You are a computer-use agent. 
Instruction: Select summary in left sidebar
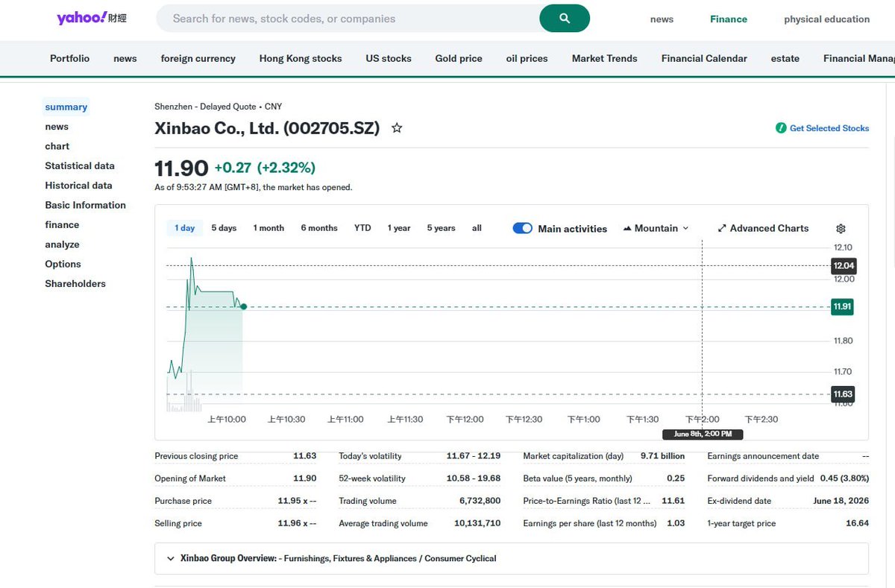point(66,107)
